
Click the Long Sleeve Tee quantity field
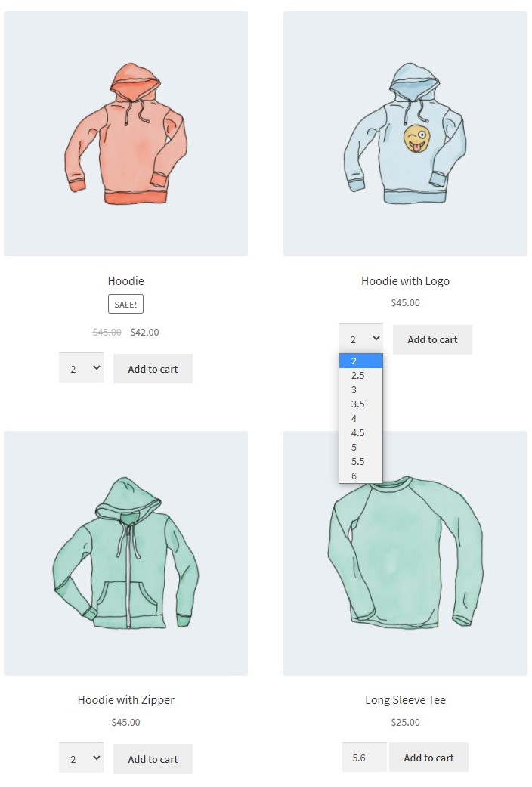pos(364,758)
